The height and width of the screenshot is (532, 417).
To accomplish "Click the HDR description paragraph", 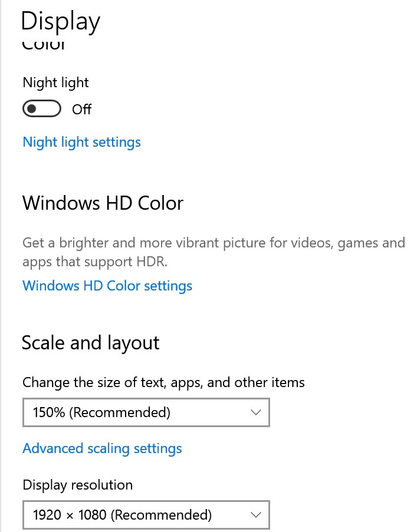I will (x=214, y=252).
